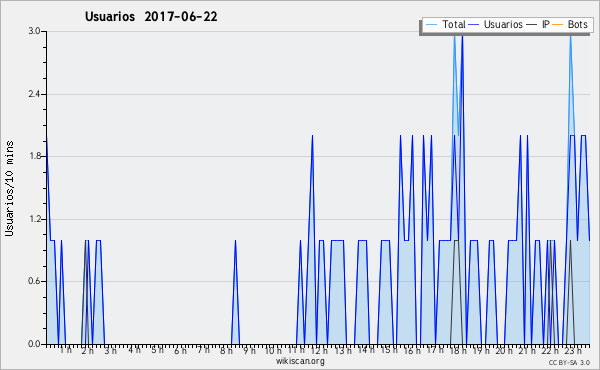Click the IP legend entry
600x370 pixels.
538,24
